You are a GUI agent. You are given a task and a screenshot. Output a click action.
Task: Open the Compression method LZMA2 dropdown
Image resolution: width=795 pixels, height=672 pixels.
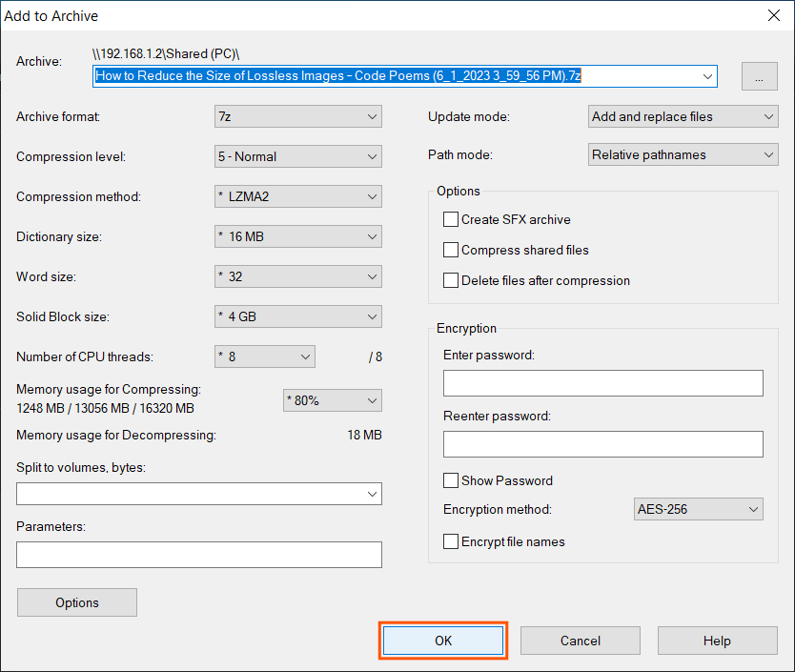click(x=298, y=196)
